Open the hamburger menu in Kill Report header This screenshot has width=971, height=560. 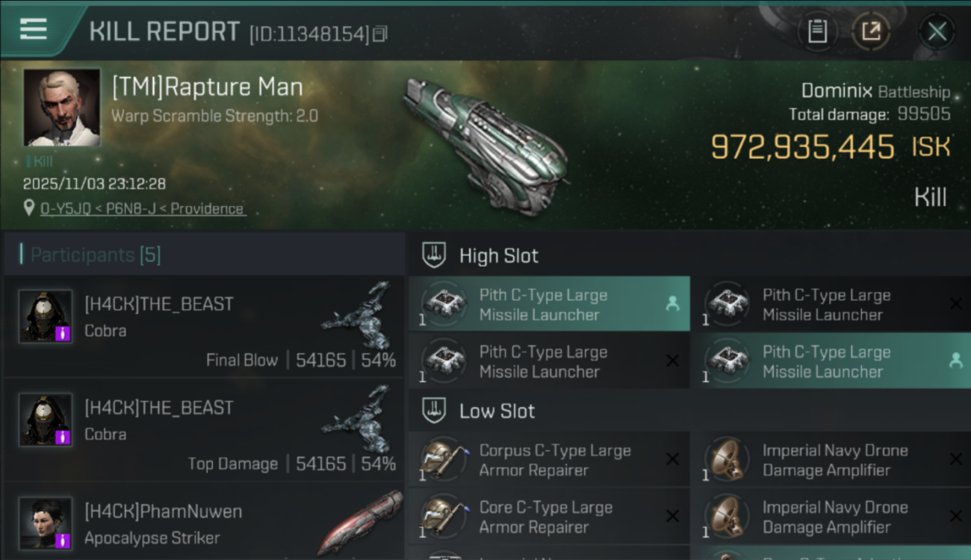34,30
